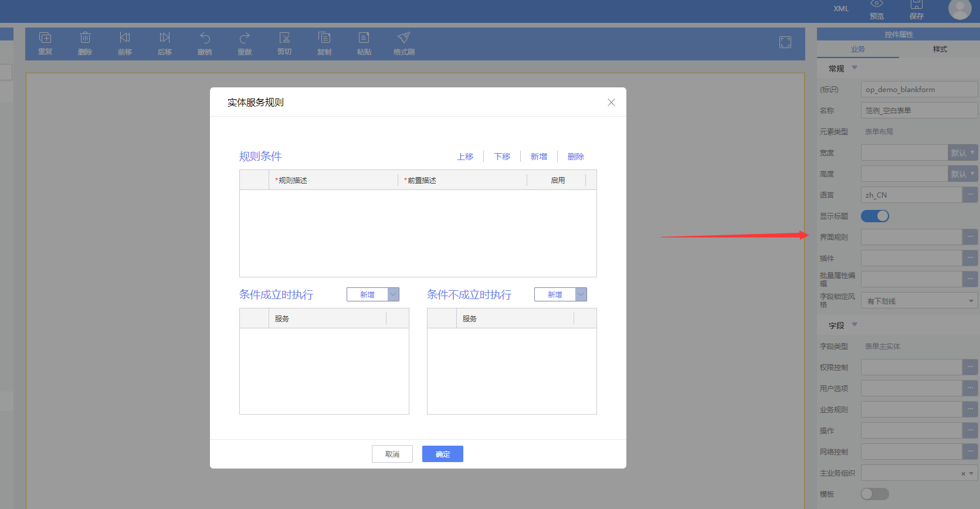Open the 权限控制 ellipsis button
Image resolution: width=980 pixels, height=509 pixels.
tap(970, 367)
